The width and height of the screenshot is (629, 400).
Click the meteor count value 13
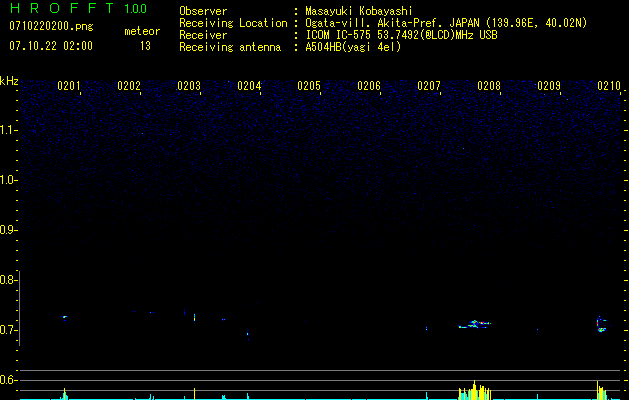[x=145, y=46]
